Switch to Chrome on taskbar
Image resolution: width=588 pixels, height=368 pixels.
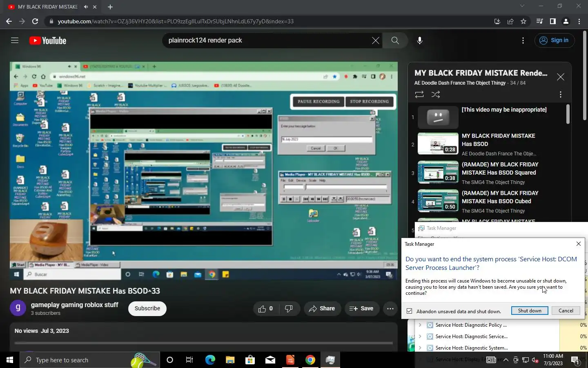tap(310, 360)
